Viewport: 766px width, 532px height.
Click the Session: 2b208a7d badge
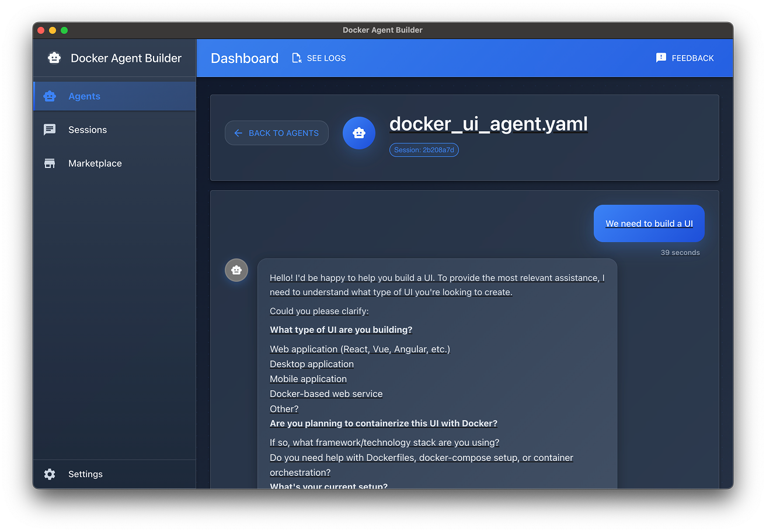(424, 149)
